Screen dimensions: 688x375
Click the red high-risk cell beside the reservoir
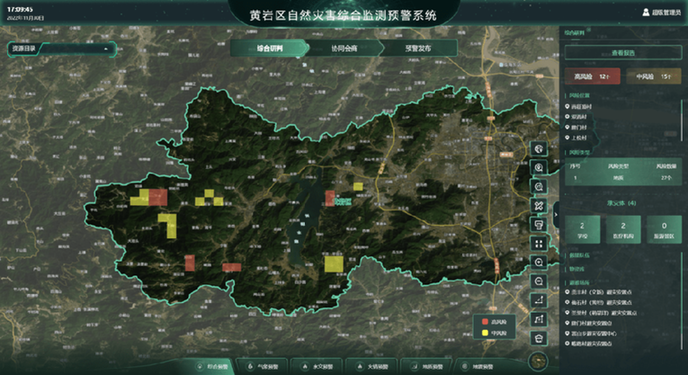[x=330, y=198]
